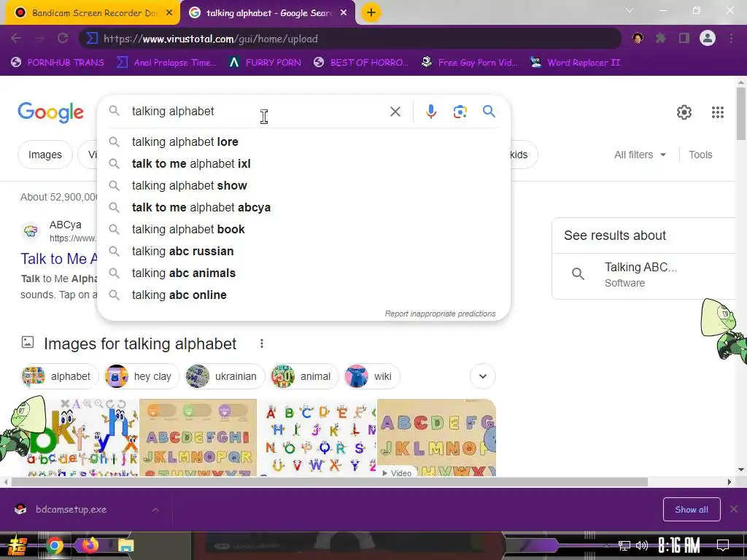Close the Bandicam Screen Recorder tab
The height and width of the screenshot is (560, 747).
coord(169,13)
